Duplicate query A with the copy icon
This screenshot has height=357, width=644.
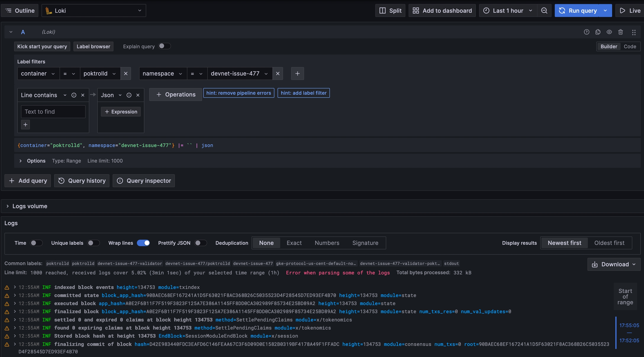[598, 32]
